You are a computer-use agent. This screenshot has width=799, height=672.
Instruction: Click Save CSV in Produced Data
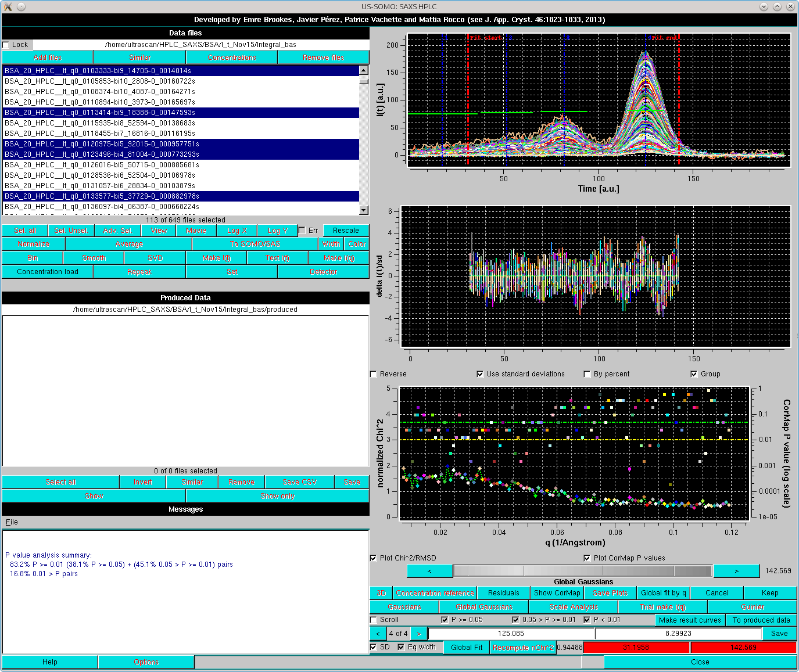click(300, 482)
